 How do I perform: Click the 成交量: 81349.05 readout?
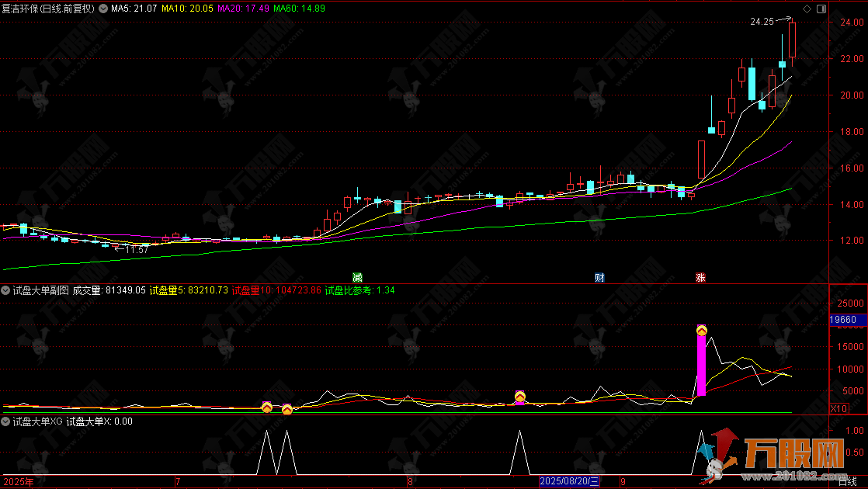tap(109, 290)
